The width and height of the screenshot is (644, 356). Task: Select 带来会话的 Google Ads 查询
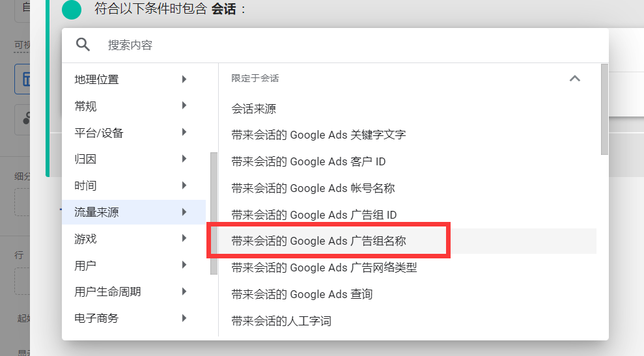tap(408, 294)
